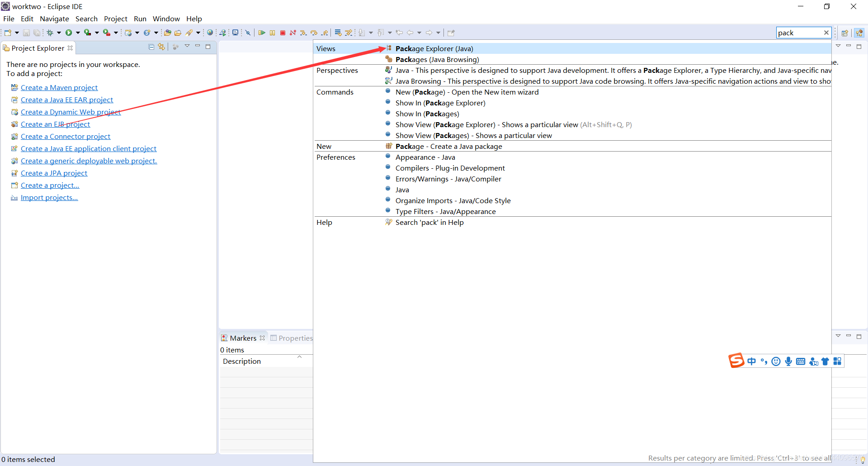Click the Open Task folder icon
This screenshot has height=466, width=868.
pos(178,33)
